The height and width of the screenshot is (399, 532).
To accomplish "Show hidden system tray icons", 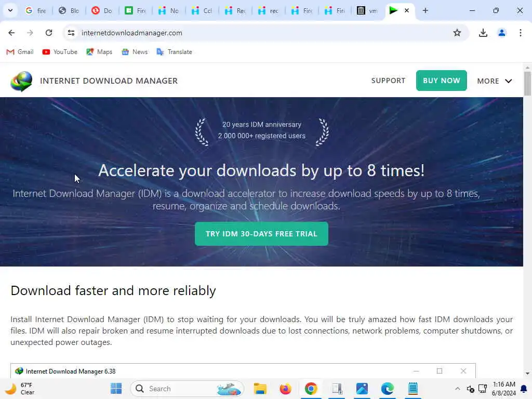I will point(457,389).
